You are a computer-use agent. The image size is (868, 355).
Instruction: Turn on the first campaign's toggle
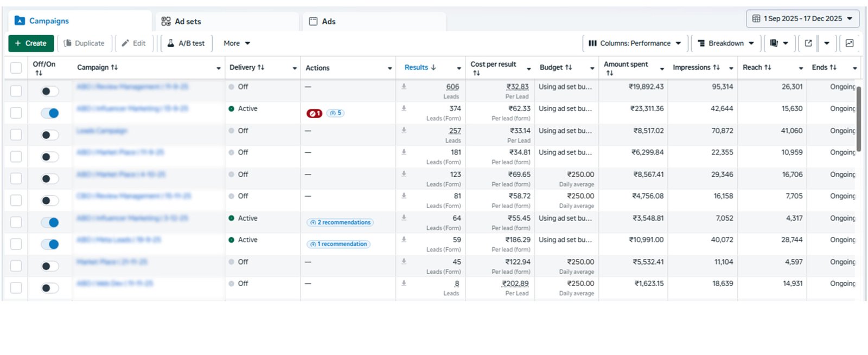pyautogui.click(x=50, y=92)
